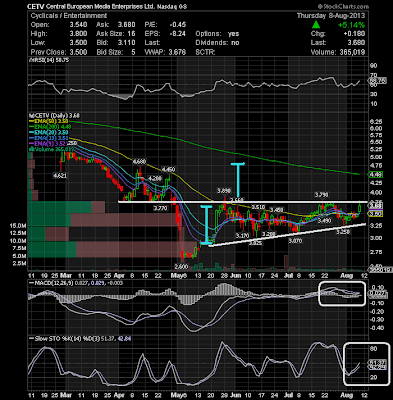Click the VWAP value 3.676

click(x=177, y=52)
